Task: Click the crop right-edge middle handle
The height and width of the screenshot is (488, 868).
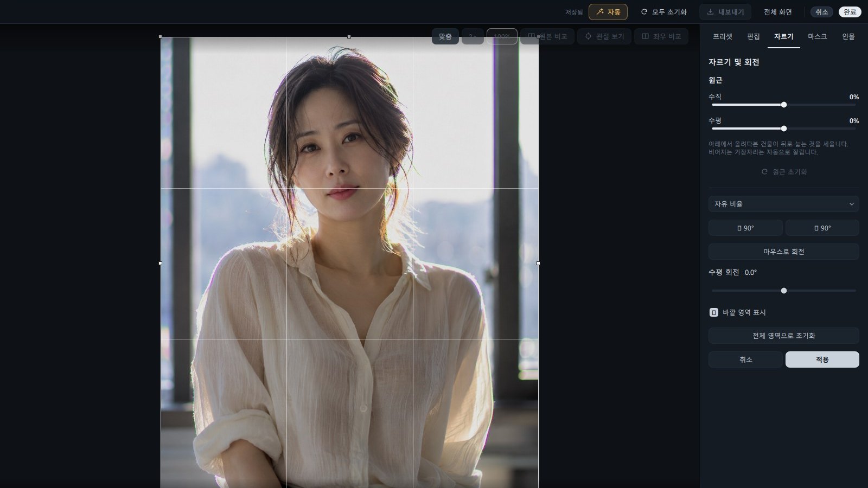Action: tap(538, 263)
